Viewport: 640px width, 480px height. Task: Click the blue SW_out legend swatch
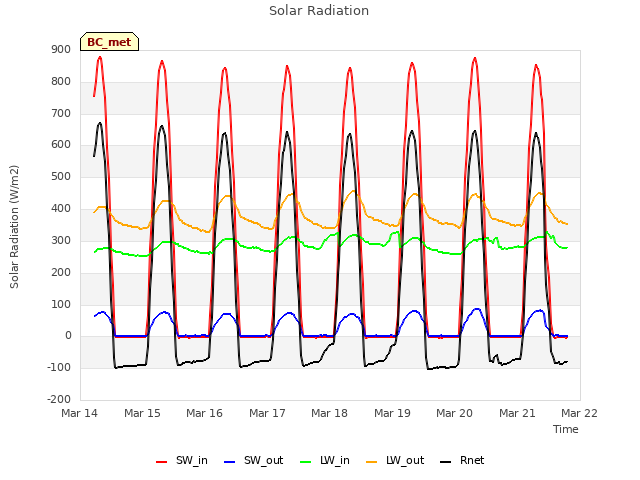click(230, 462)
